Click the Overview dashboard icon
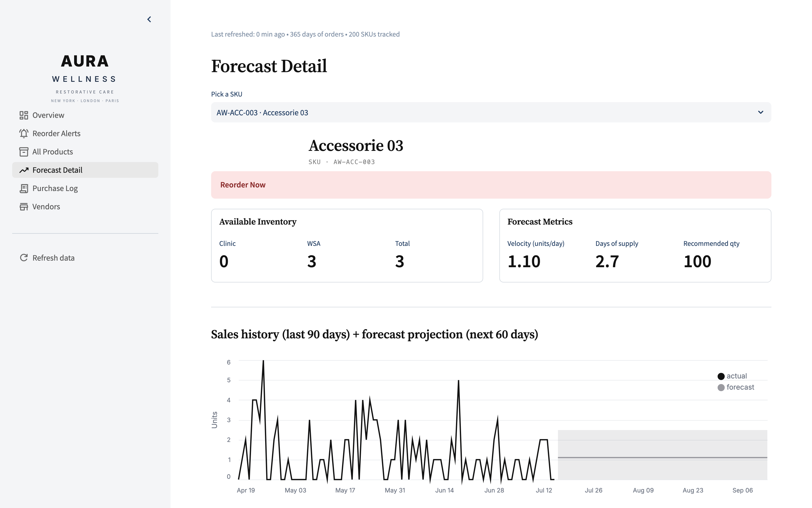This screenshot has height=508, width=812. point(24,115)
